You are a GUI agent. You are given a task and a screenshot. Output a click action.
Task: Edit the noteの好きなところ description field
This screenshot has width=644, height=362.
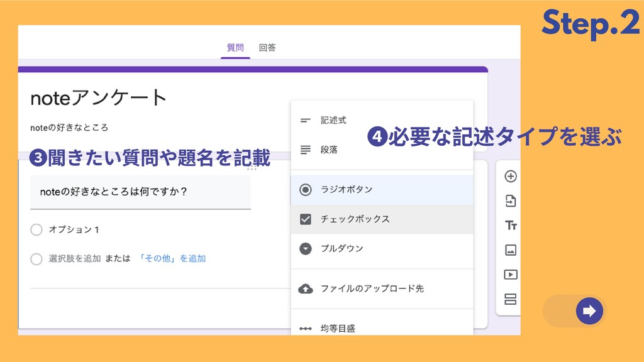69,128
